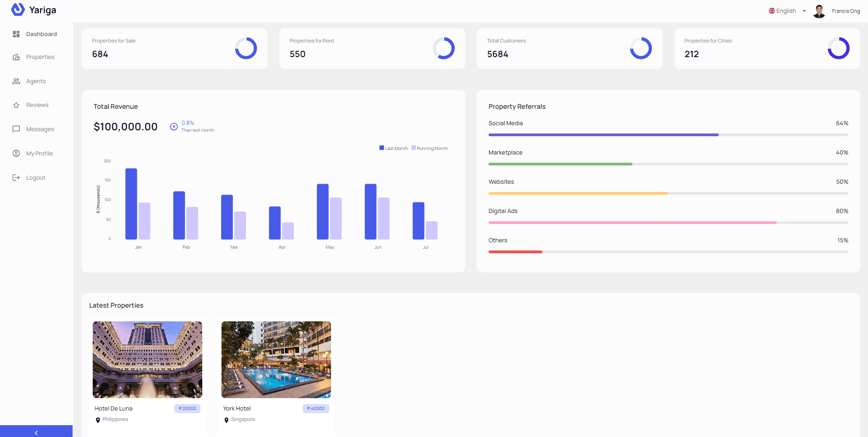Click the 5684 total customers value

pyautogui.click(x=498, y=54)
